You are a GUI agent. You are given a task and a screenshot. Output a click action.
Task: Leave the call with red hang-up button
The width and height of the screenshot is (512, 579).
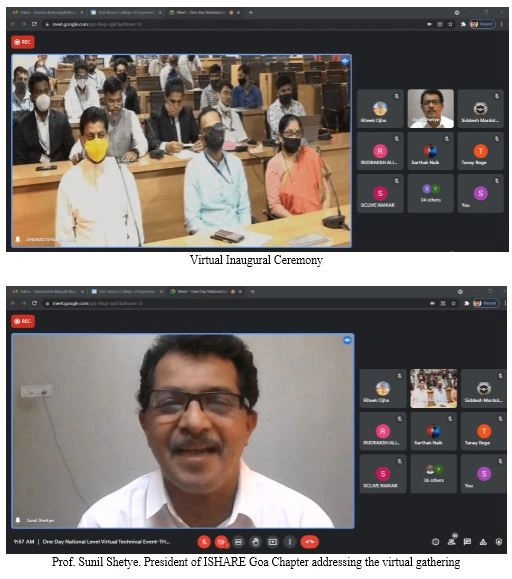pyautogui.click(x=309, y=542)
